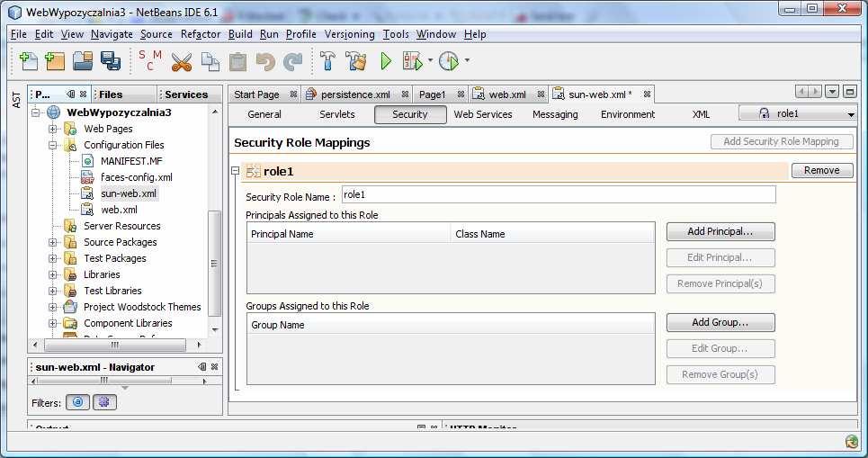Screen dimensions: 868x458
Task: Click the Save All toolbar icon
Action: 110,61
